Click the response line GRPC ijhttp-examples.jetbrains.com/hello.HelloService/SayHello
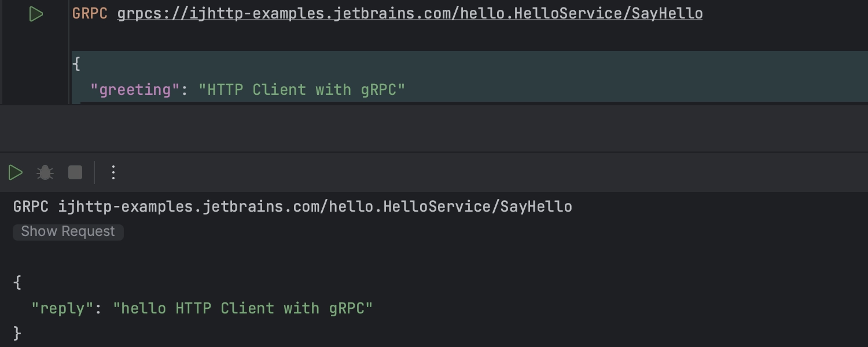868x347 pixels. click(x=293, y=206)
